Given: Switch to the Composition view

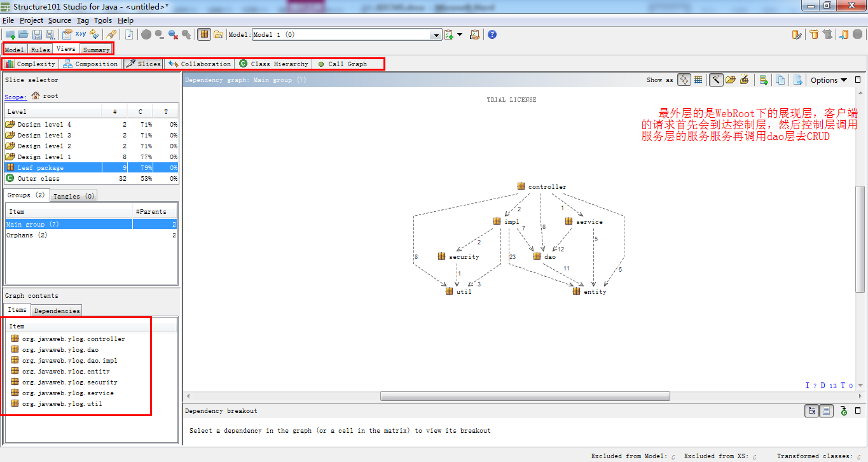Looking at the screenshot, I should coord(90,64).
